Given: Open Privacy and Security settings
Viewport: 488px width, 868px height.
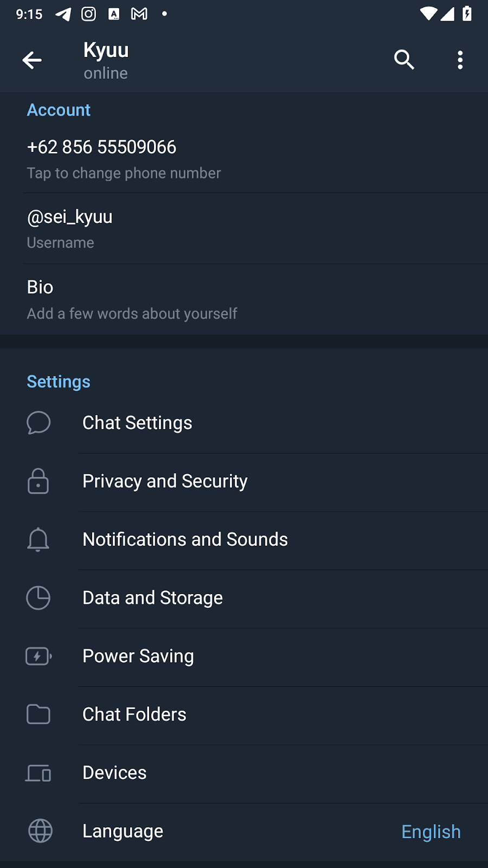Looking at the screenshot, I should [x=165, y=481].
